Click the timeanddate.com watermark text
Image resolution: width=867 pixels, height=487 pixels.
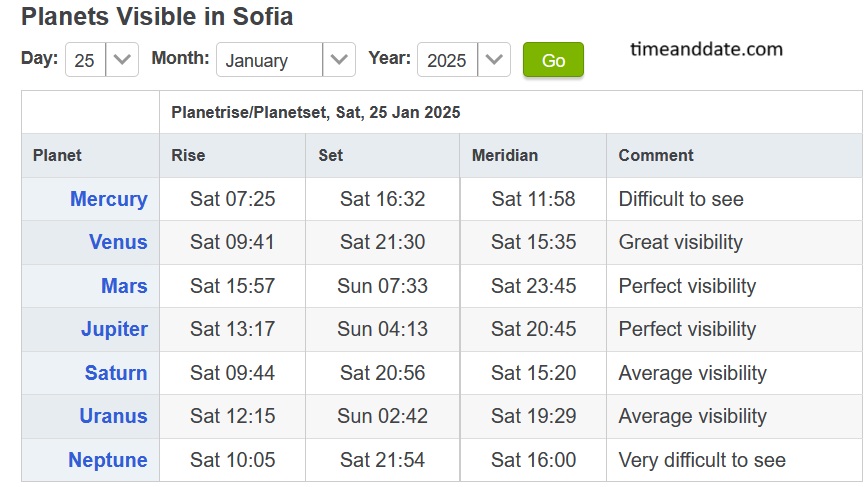pos(707,49)
